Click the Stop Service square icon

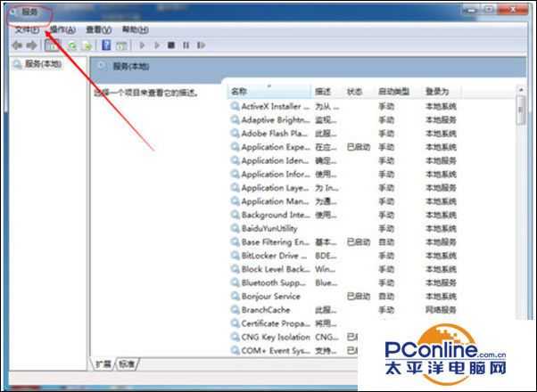[170, 45]
